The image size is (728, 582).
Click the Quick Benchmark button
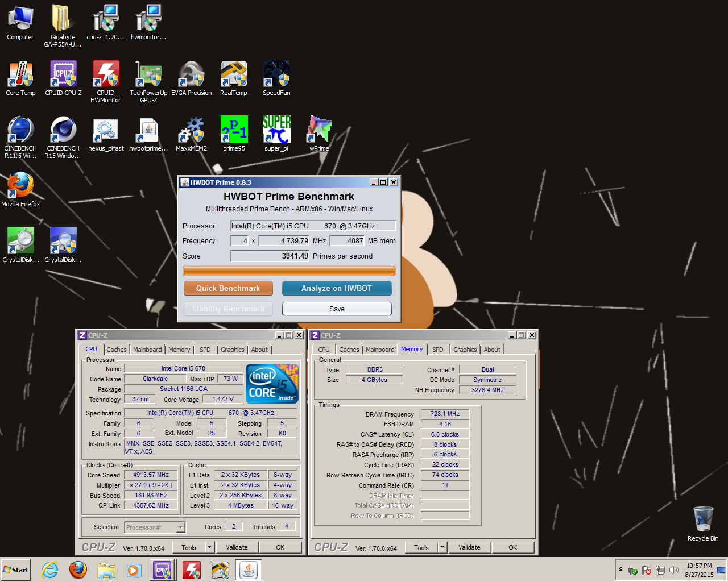228,288
